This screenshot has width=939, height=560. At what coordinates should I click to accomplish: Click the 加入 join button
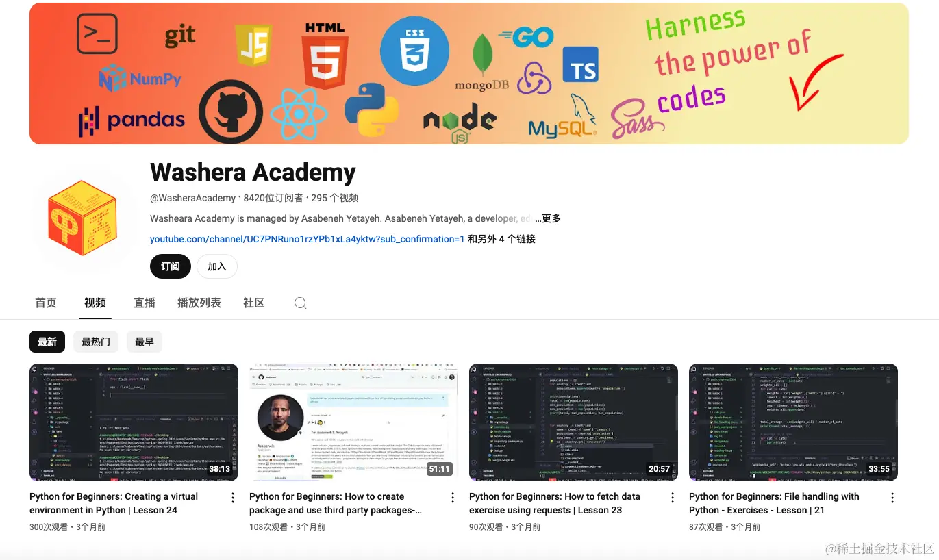pyautogui.click(x=217, y=266)
